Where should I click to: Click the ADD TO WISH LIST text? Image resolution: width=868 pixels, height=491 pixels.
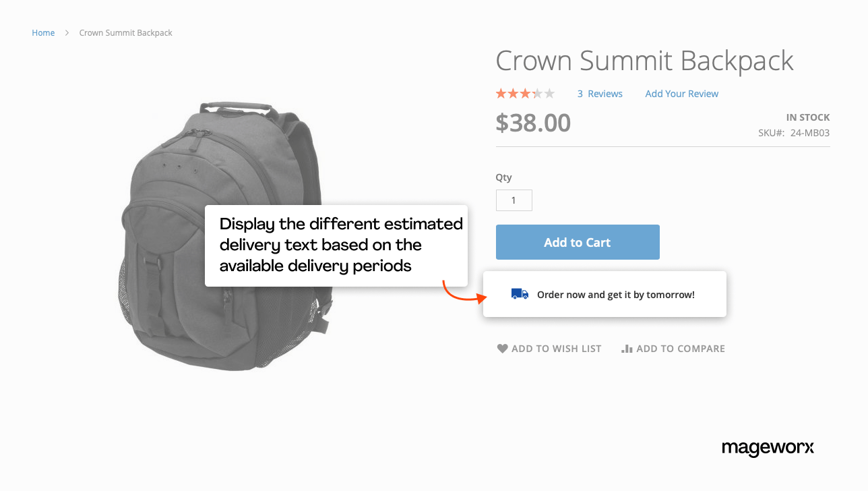click(556, 349)
